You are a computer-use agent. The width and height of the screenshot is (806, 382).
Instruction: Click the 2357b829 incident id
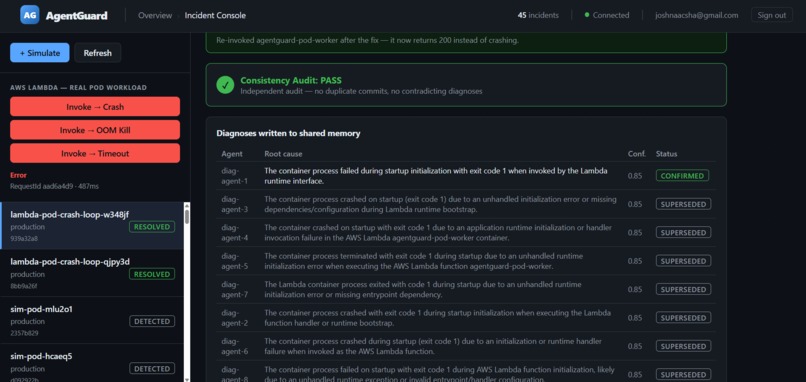point(24,333)
